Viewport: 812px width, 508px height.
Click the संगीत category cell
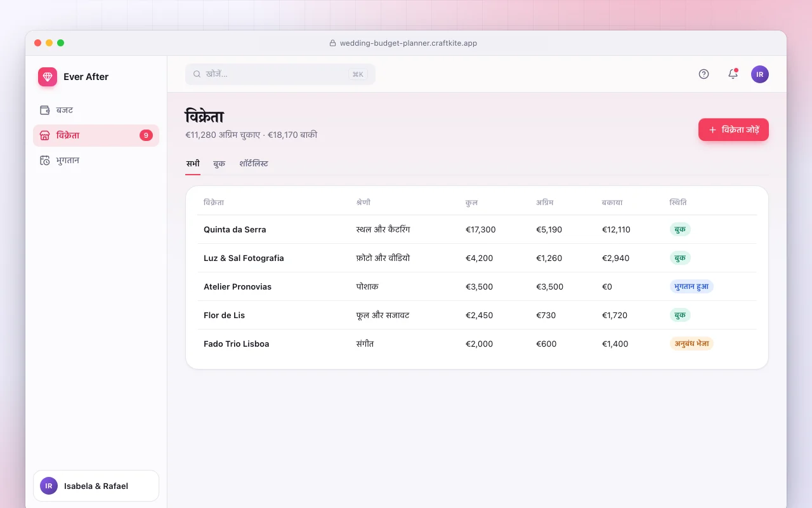365,344
